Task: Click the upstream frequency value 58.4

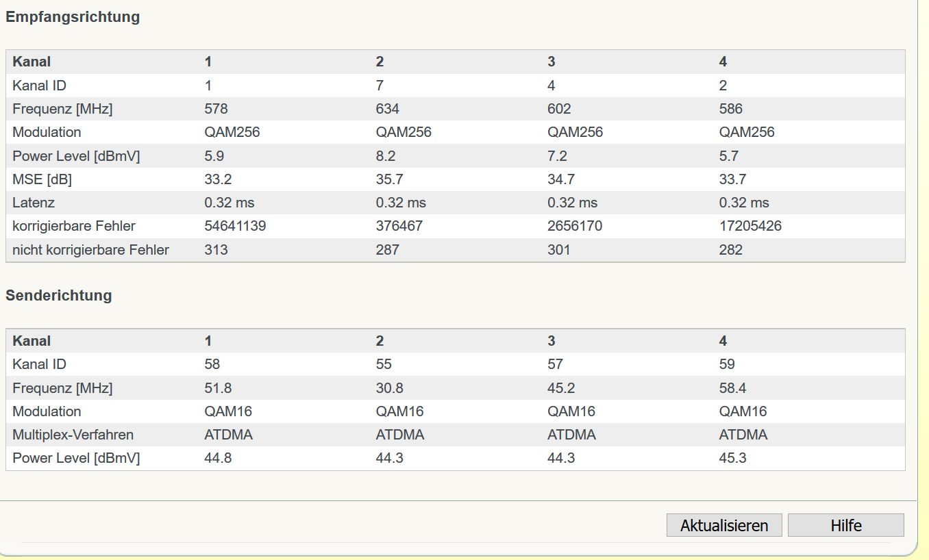Action: (732, 388)
